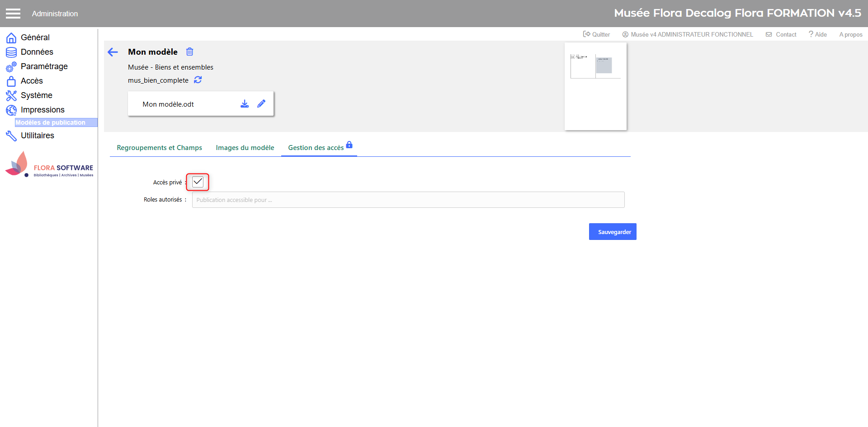Download the Mon modèle.odt file
Screen dimensions: 868x427
click(x=245, y=104)
